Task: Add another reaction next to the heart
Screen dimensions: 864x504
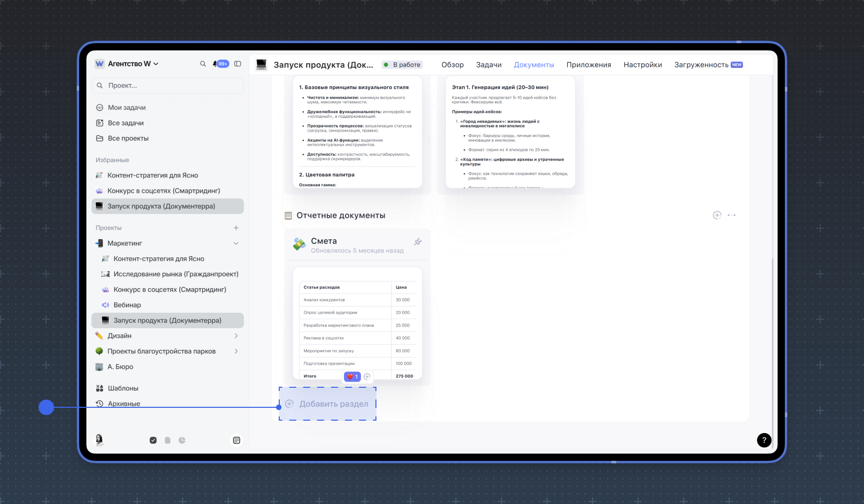Action: click(x=367, y=376)
